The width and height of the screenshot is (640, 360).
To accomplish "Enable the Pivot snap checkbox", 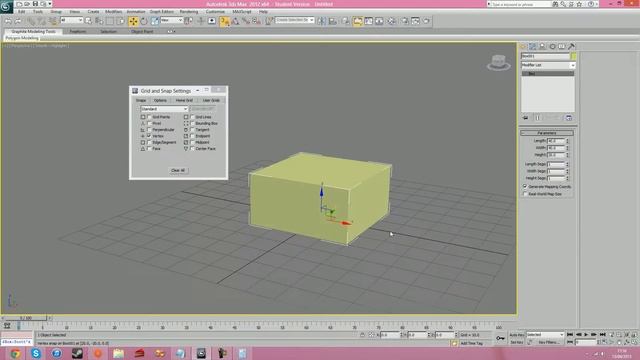I will click(x=149, y=123).
